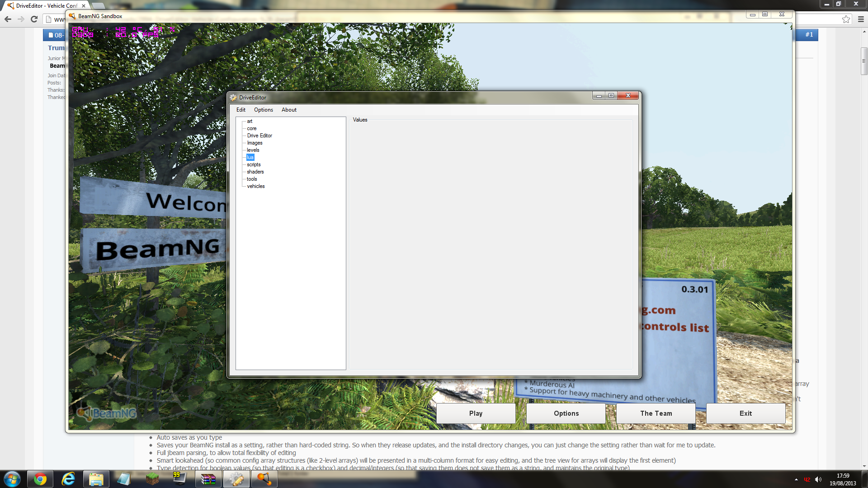Click the red temperature tray icon
The image size is (868, 488).
pos(807,479)
